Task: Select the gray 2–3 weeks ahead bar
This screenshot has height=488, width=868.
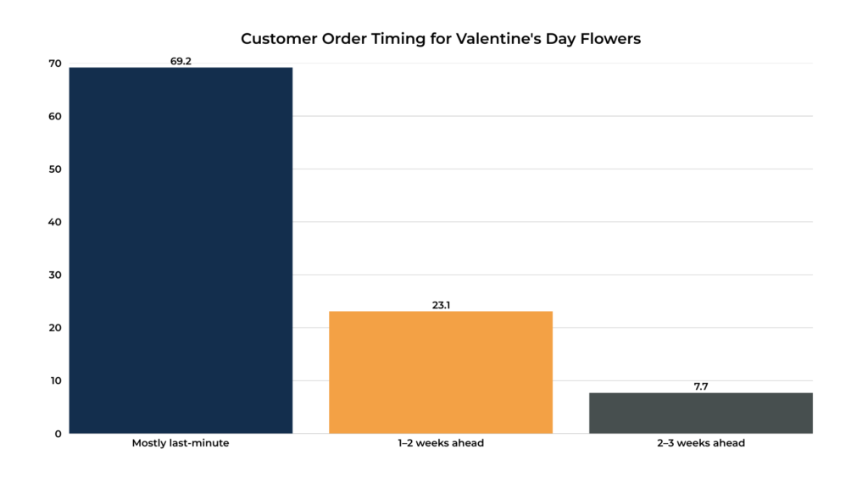Action: point(700,413)
